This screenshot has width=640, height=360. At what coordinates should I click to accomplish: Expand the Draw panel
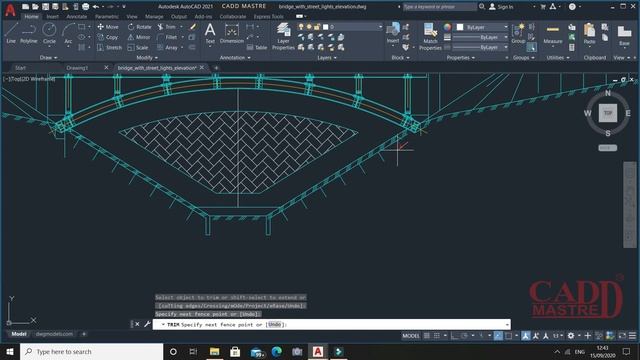click(49, 58)
